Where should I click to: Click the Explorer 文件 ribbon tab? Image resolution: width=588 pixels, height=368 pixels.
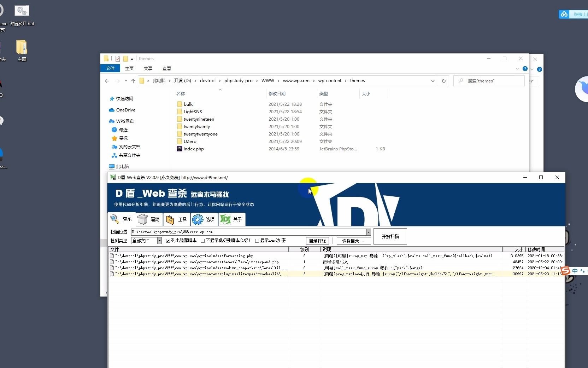pos(110,68)
